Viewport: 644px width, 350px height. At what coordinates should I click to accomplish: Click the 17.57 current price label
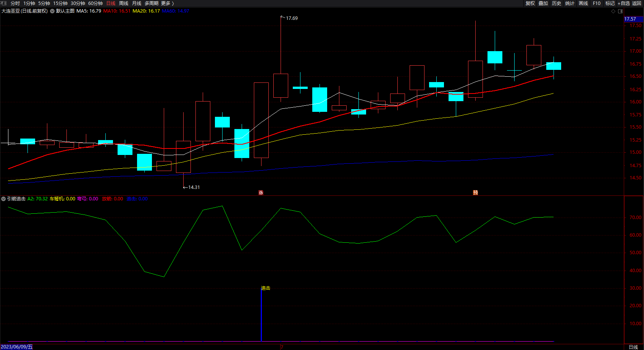(x=630, y=19)
